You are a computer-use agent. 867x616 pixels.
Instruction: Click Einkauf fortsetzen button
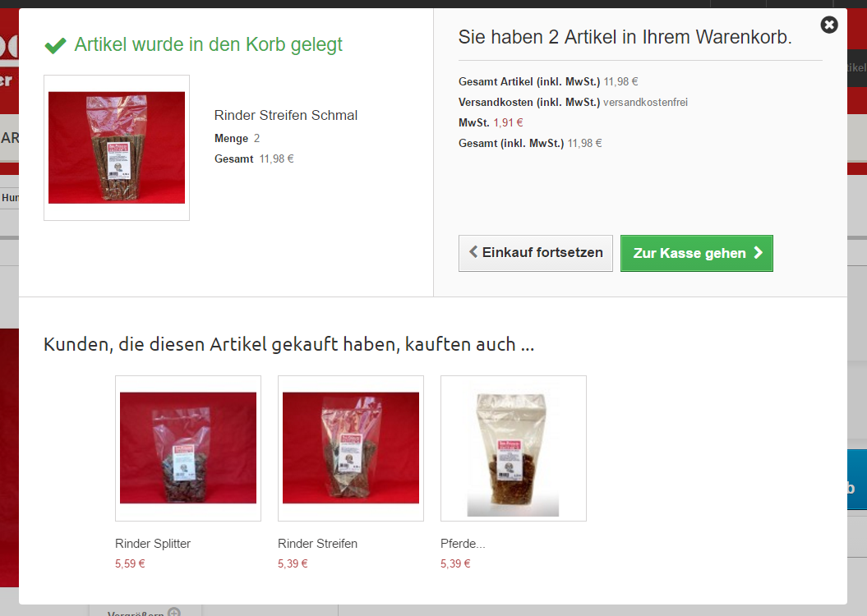[535, 253]
